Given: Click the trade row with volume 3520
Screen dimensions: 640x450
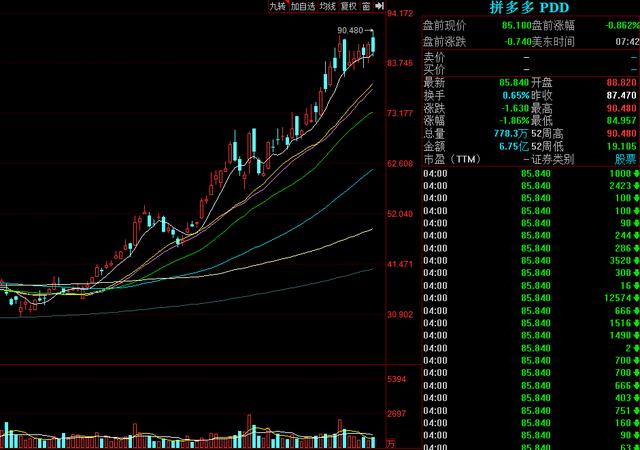Looking at the screenshot, I should click(531, 261).
